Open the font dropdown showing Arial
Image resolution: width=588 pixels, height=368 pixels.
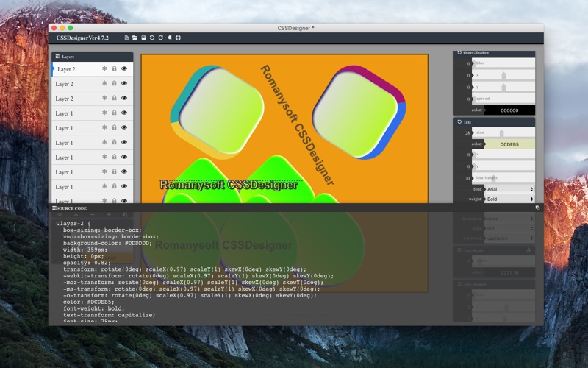click(x=509, y=189)
